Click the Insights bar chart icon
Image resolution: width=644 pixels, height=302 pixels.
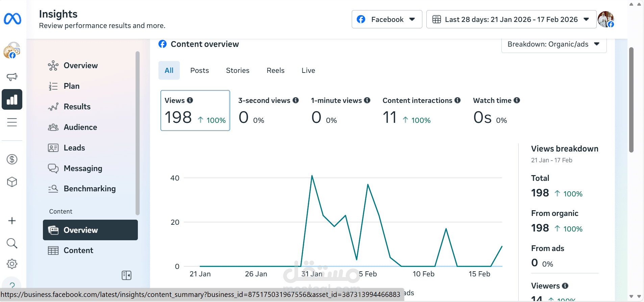(12, 100)
